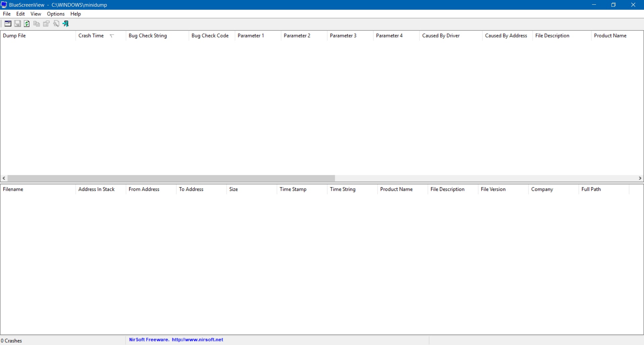Image resolution: width=644 pixels, height=345 pixels.
Task: Click the BlueScreenView title bar app icon
Action: point(4,5)
